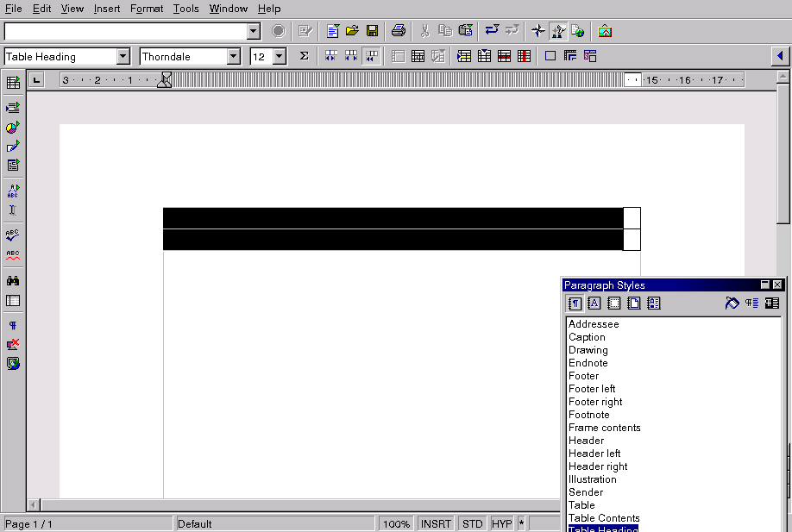Open the Format menu
Screen dimensions: 792x532
click(147, 9)
